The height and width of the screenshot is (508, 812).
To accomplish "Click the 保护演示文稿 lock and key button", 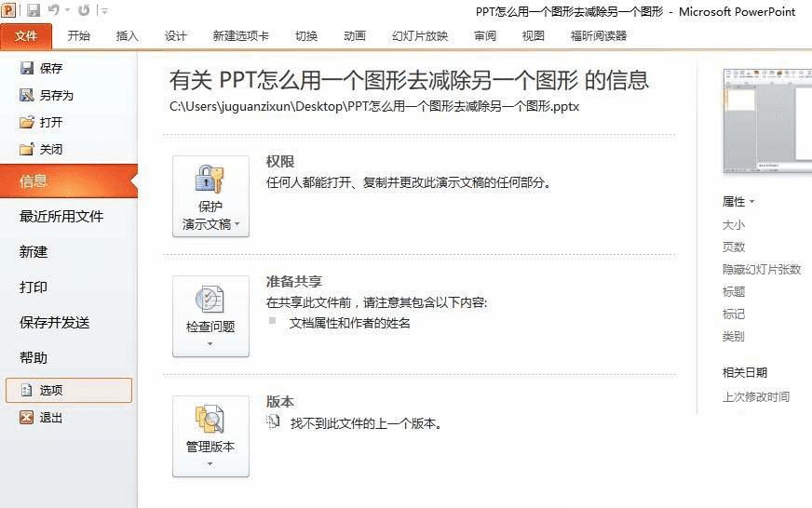I will click(210, 196).
